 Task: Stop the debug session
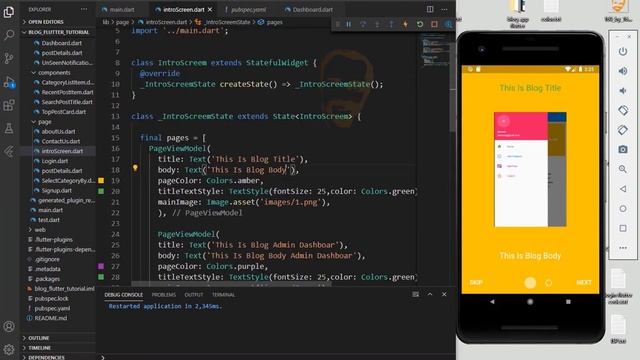point(434,24)
